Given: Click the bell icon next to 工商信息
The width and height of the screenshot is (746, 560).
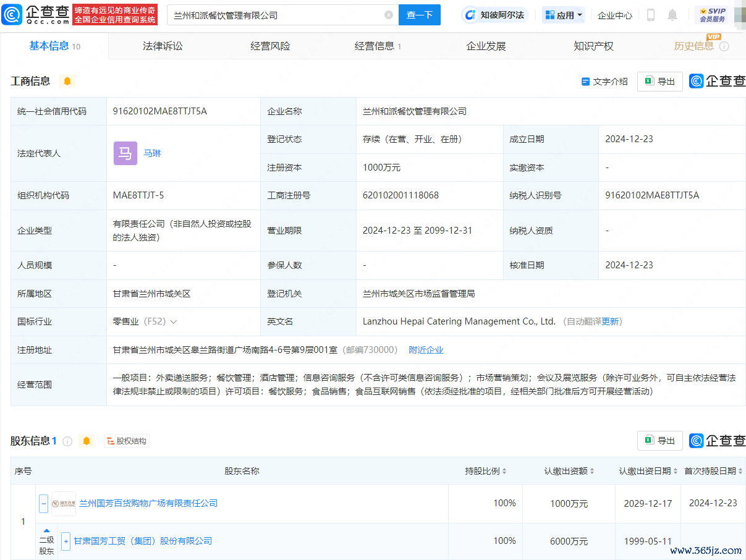Looking at the screenshot, I should (67, 81).
